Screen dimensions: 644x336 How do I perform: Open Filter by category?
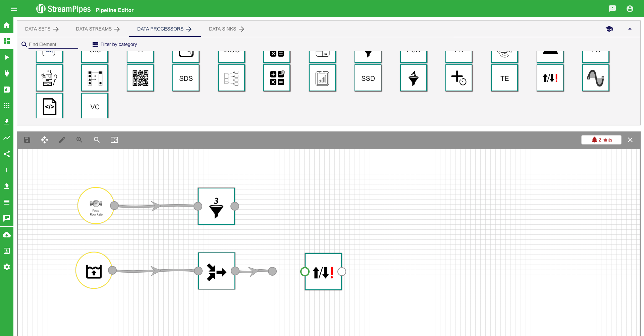coord(115,44)
